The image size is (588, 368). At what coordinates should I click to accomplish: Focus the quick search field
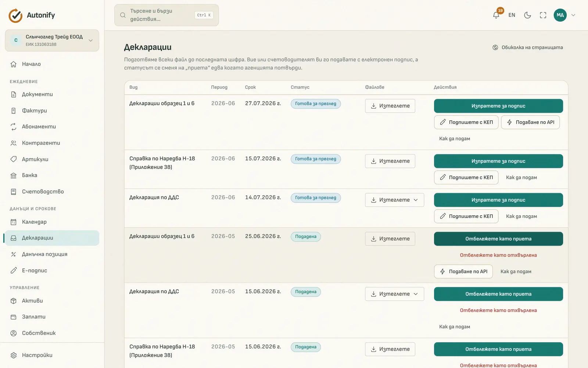[x=166, y=15]
